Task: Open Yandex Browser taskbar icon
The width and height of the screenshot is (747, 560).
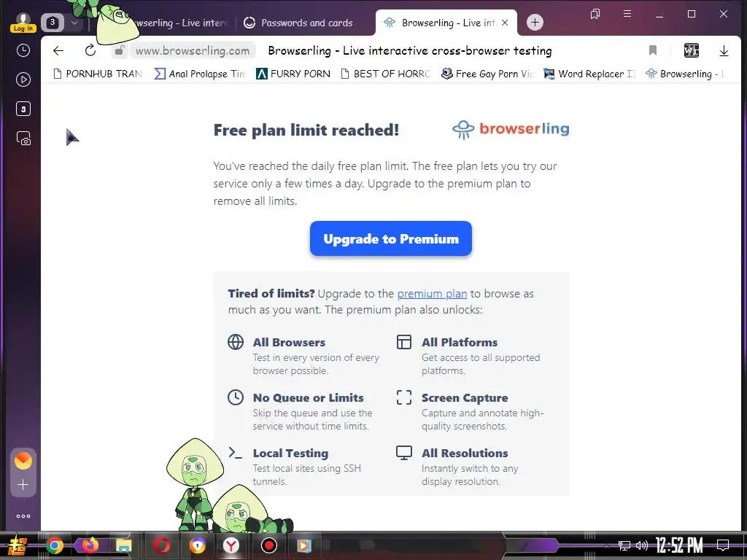Action: click(x=231, y=545)
